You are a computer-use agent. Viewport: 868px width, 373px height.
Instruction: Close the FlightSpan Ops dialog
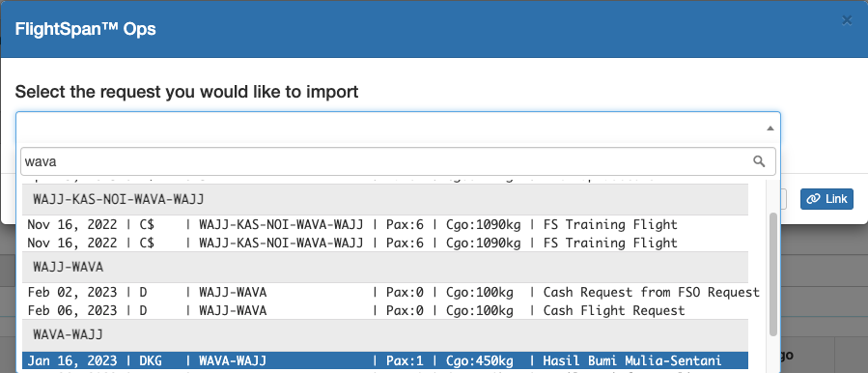point(847,20)
